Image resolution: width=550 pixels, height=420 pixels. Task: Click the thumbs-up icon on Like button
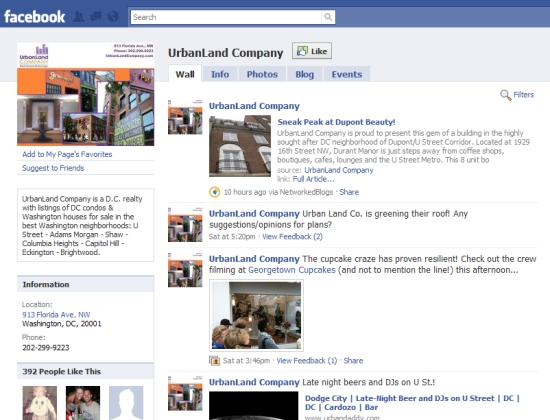(302, 51)
